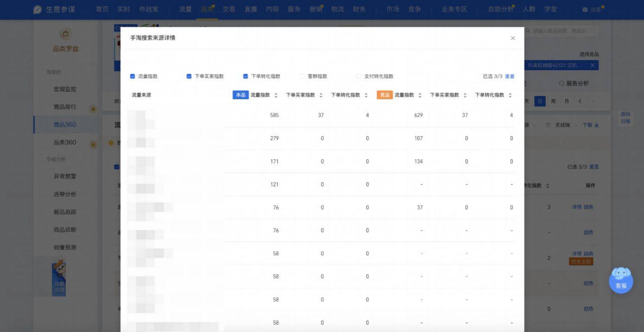Go to the 市场 nav item
Image resolution: width=644 pixels, height=332 pixels.
tap(392, 9)
